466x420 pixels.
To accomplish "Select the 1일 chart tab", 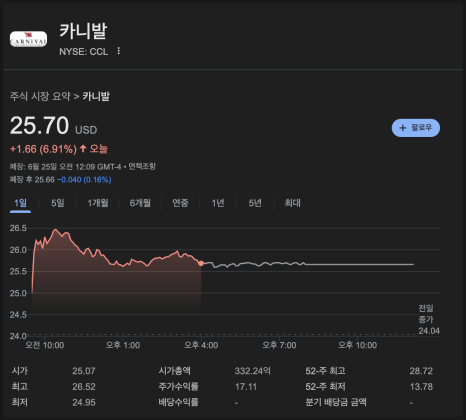I will pos(20,203).
